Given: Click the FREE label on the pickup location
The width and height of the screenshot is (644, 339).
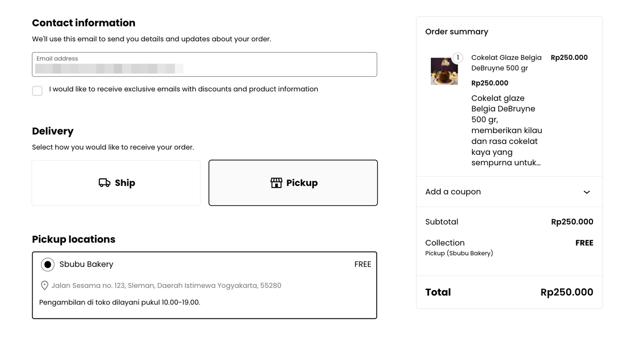Looking at the screenshot, I should 363,264.
